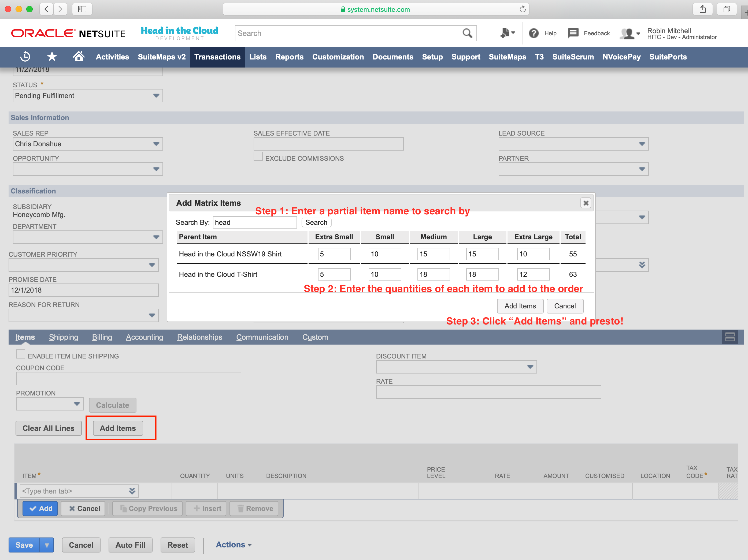Open the Status dropdown
748x560 pixels.
[156, 96]
